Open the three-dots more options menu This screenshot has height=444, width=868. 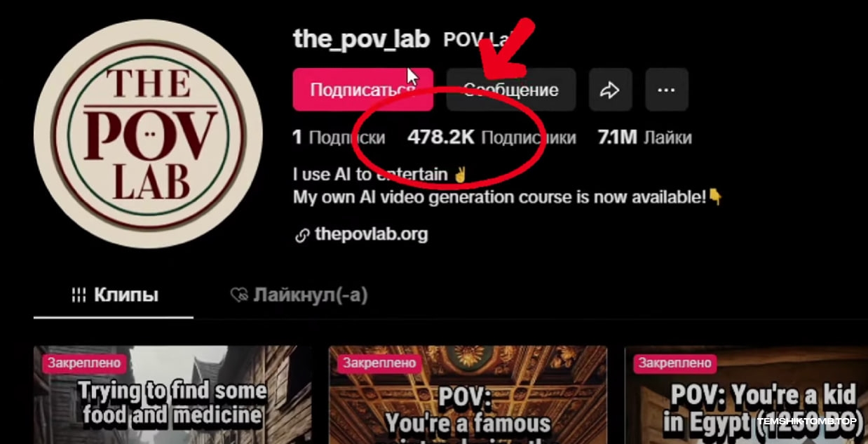point(666,90)
